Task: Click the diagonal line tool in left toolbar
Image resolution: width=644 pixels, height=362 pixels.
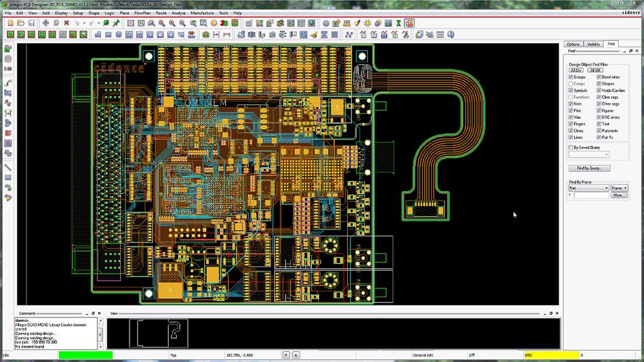Action: coord(8,167)
